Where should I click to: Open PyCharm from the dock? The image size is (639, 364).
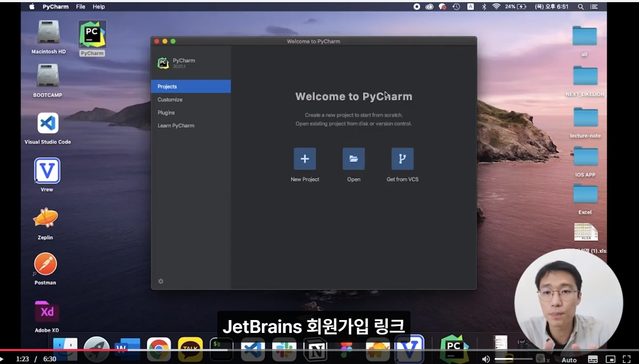tap(453, 349)
